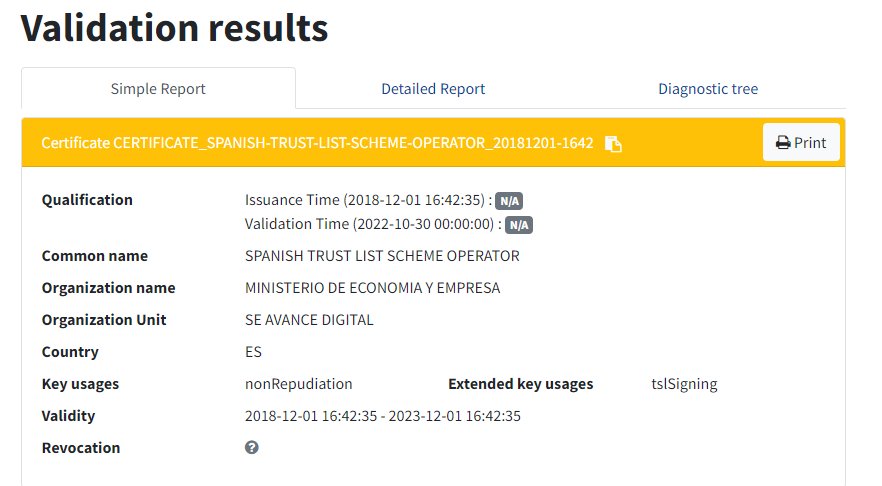Viewport: 882px width, 486px height.
Task: Select the SPANISH TRUST LIST SCHEME OPERATOR value
Action: 382,256
